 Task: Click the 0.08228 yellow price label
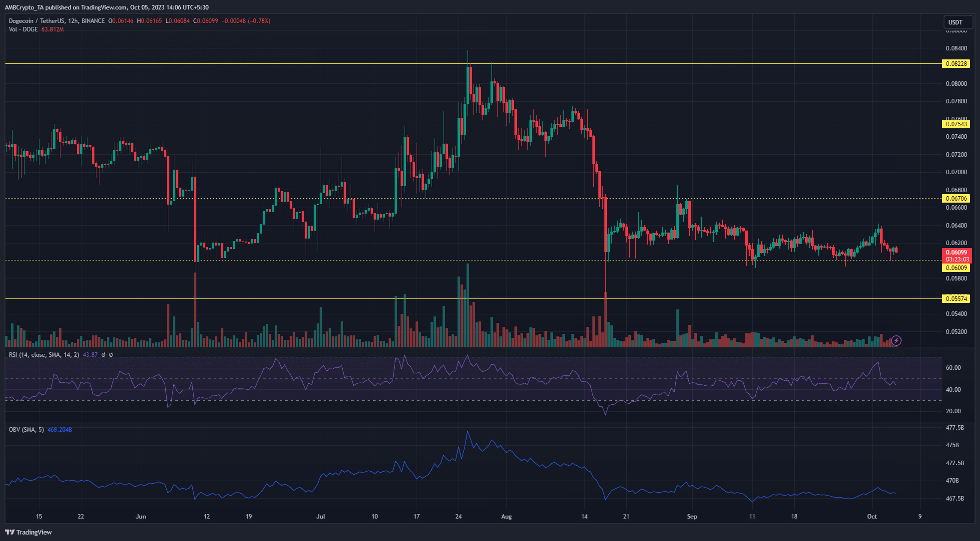[x=957, y=63]
